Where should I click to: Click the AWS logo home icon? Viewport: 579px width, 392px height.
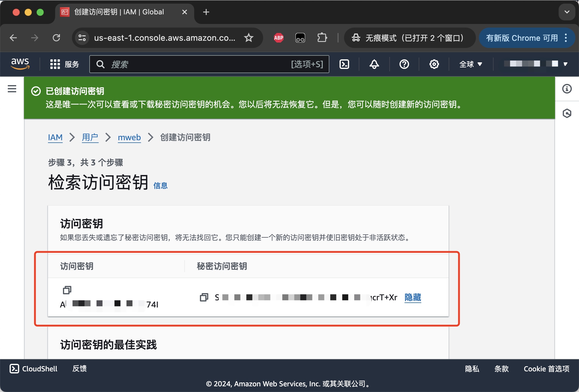coord(20,64)
